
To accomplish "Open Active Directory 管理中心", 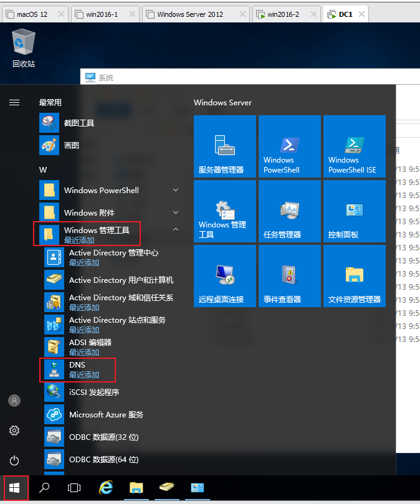I will tap(112, 257).
